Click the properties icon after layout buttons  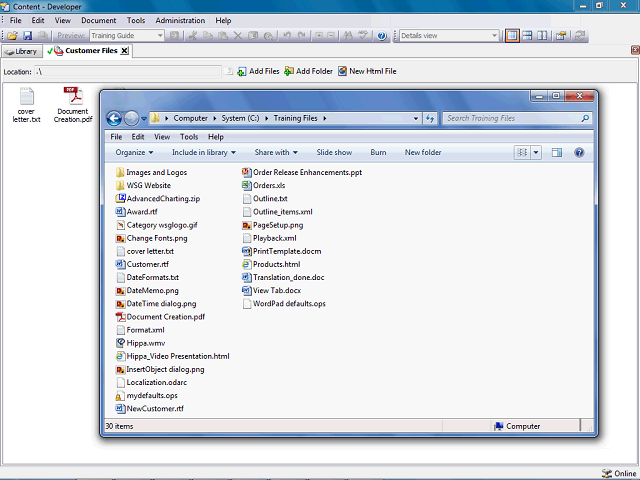click(x=561, y=36)
